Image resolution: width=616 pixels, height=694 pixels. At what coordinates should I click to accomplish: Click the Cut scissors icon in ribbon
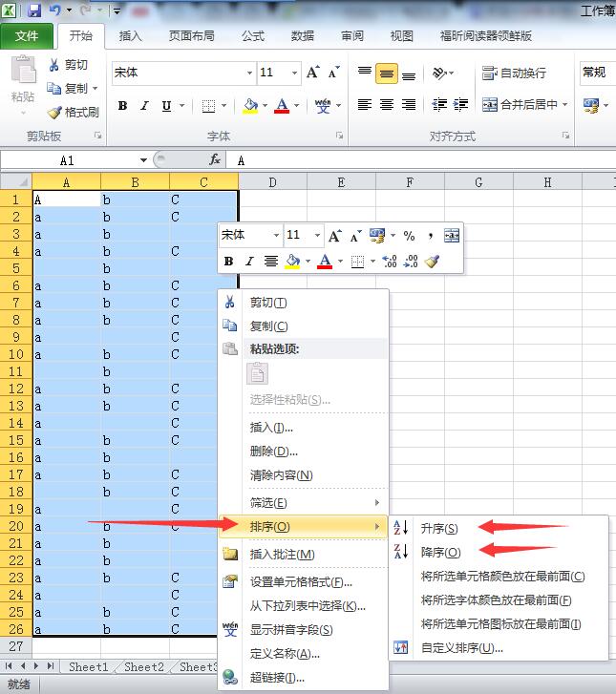[54, 65]
